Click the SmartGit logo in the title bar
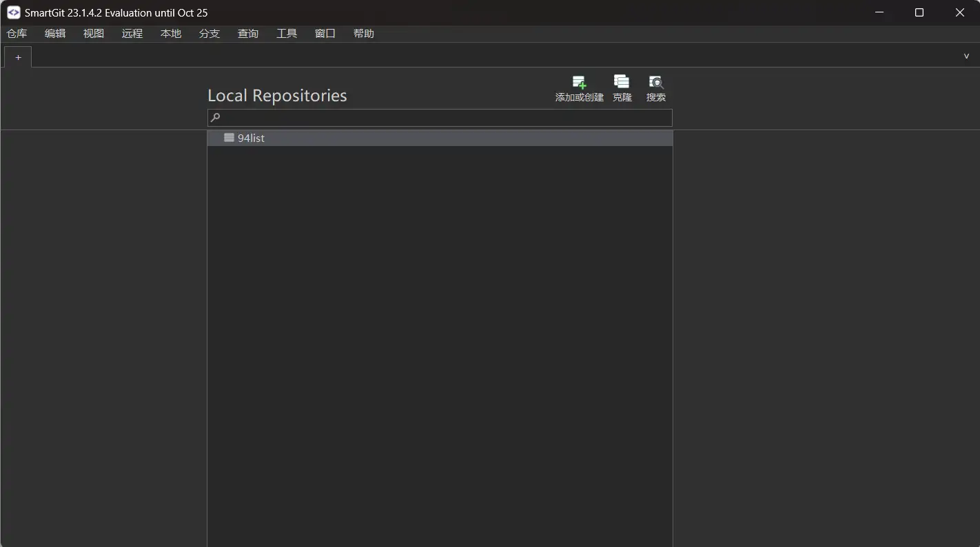Viewport: 980px width, 547px height. point(13,12)
